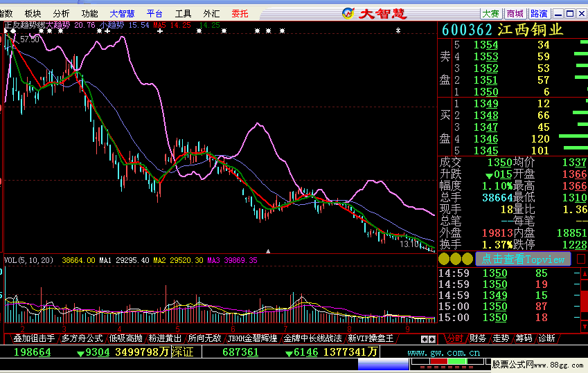Screen dimensions: 588x373
Task: Click buy level 4 volume 120
Action: pos(540,139)
